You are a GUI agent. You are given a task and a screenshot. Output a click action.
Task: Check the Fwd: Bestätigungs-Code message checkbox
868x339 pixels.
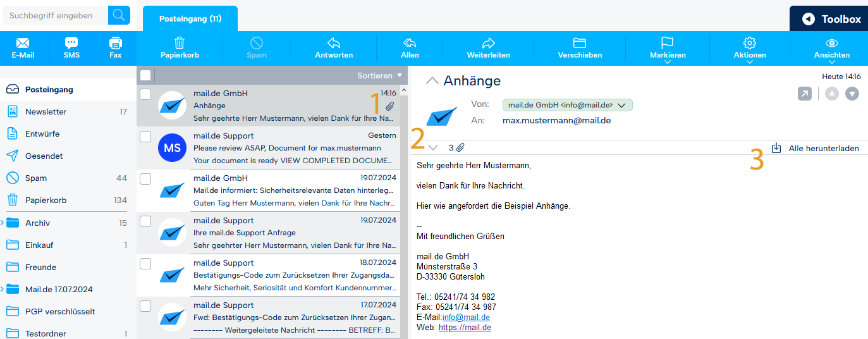pos(145,306)
